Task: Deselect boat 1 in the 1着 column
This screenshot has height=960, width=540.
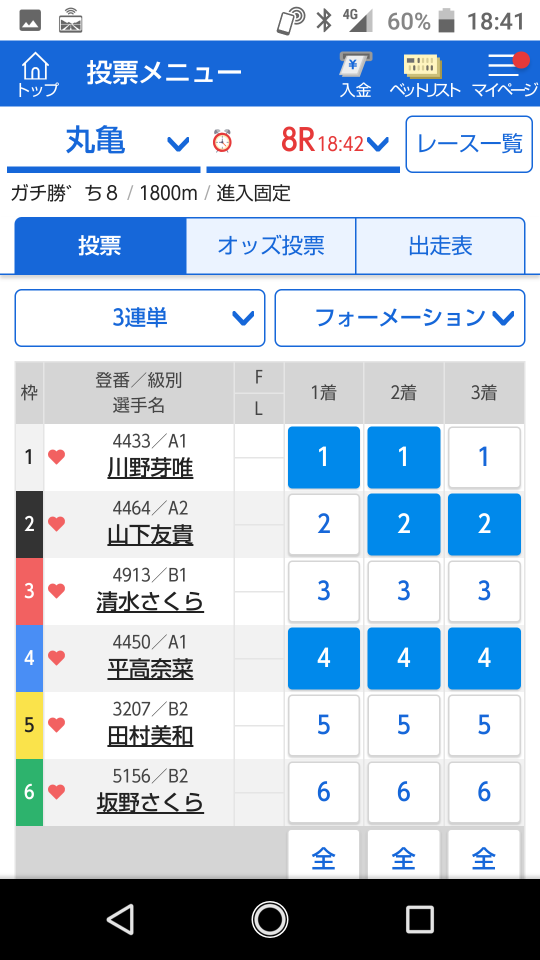Action: point(324,457)
